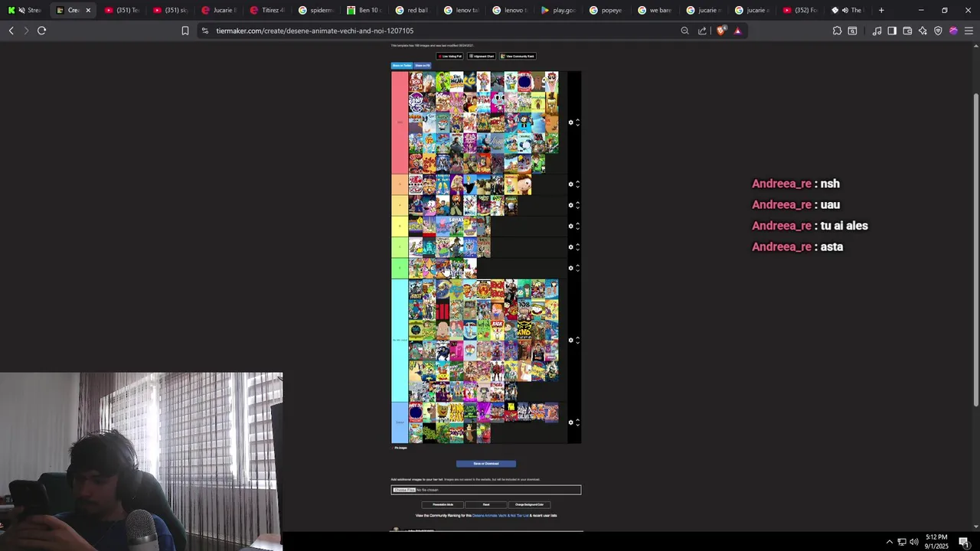Switch to the 'popeye' tab
Image resolution: width=980 pixels, height=551 pixels.
pyautogui.click(x=606, y=10)
